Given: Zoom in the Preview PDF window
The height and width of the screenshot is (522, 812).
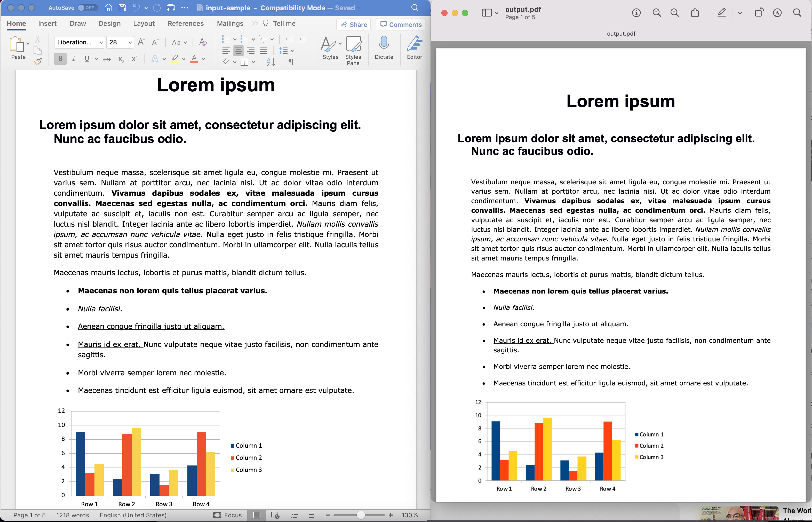Looking at the screenshot, I should point(674,13).
